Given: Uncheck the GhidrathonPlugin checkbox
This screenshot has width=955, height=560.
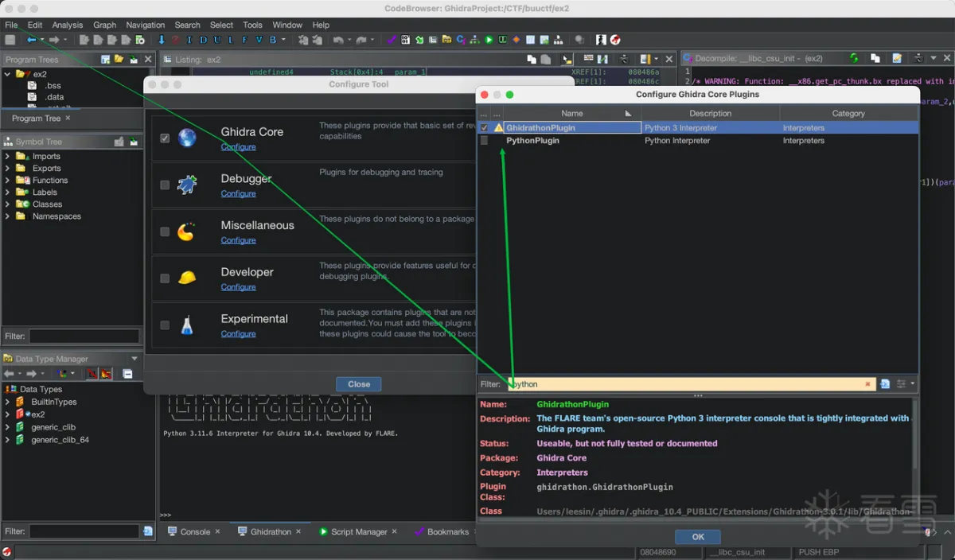Looking at the screenshot, I should click(x=484, y=128).
